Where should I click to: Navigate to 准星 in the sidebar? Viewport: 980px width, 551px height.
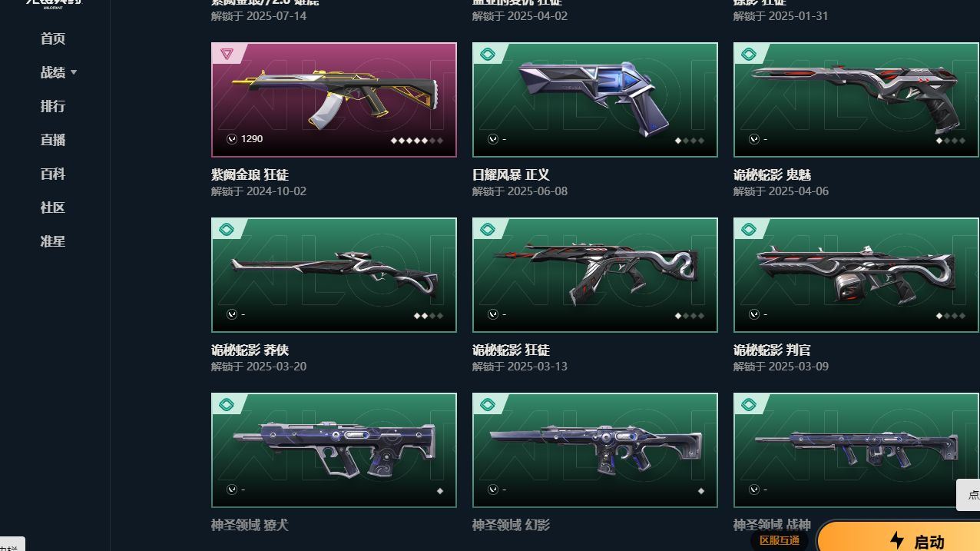point(53,241)
